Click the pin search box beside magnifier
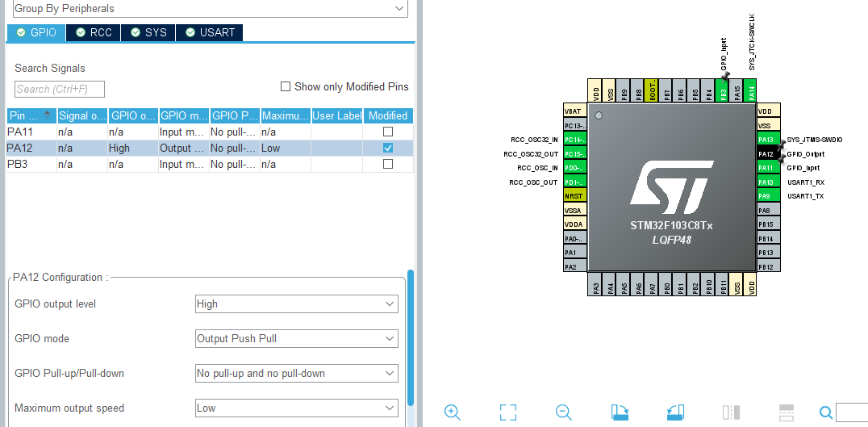 point(851,412)
